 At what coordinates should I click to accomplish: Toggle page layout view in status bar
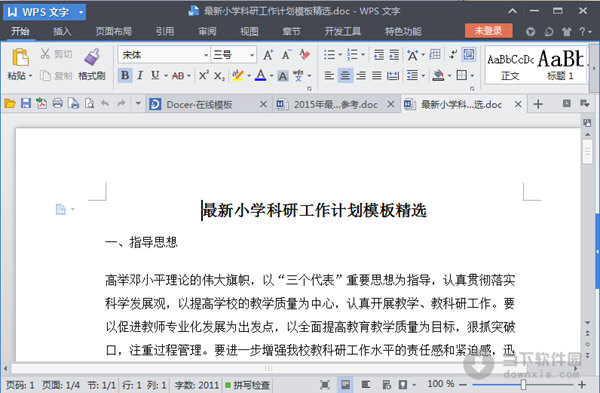click(345, 385)
